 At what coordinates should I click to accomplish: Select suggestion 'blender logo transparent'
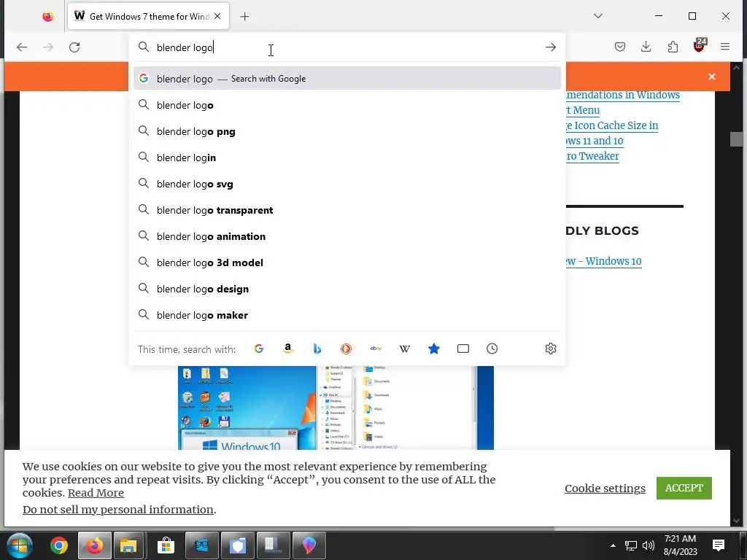click(347, 210)
